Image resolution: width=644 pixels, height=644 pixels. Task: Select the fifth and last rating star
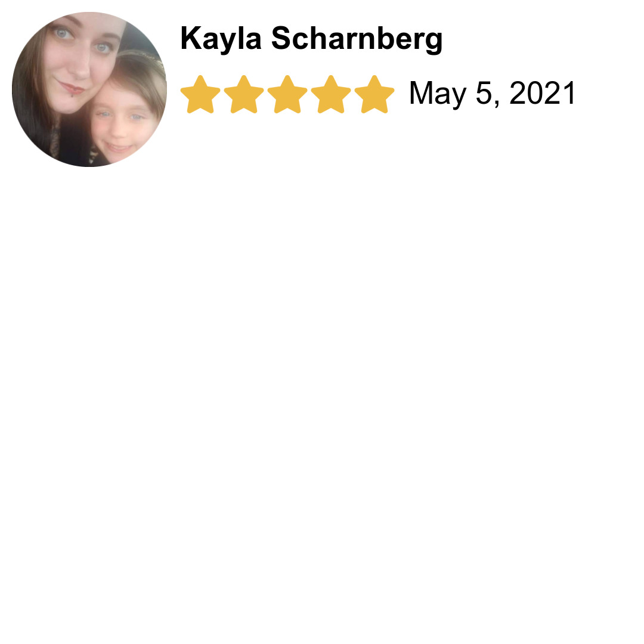(x=374, y=94)
